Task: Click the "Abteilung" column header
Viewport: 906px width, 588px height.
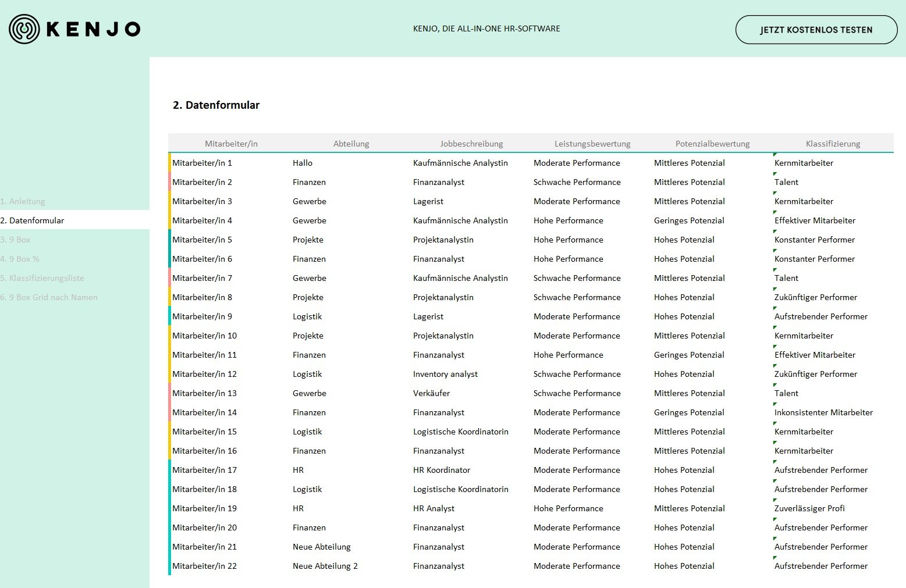Action: pyautogui.click(x=351, y=143)
